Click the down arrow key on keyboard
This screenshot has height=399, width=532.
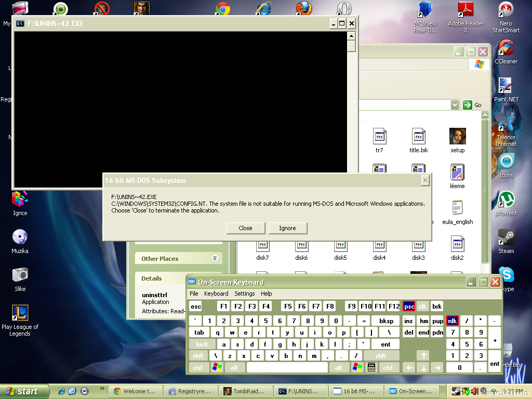tap(424, 367)
